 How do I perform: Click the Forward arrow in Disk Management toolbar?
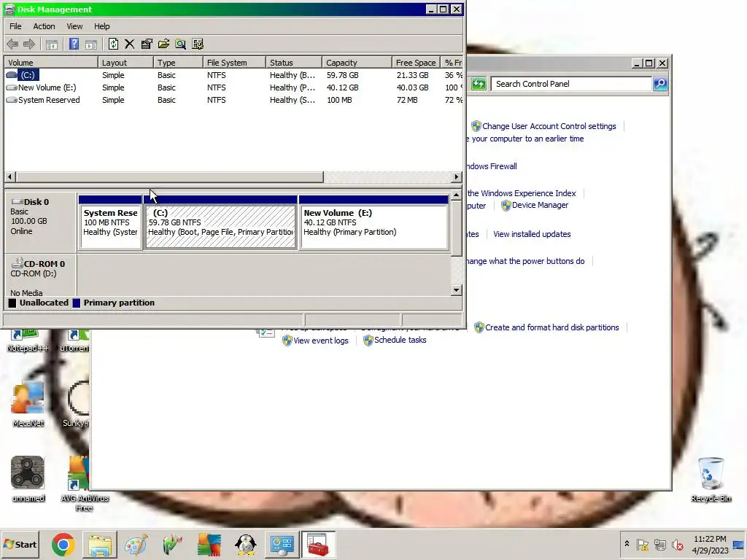29,44
